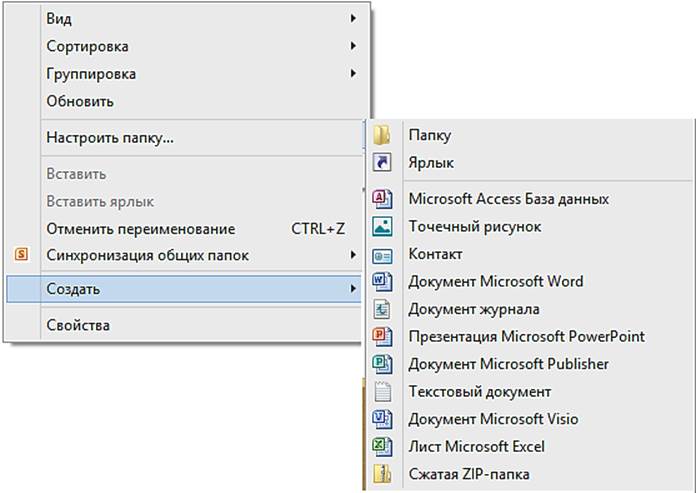
Task: Click the bitmap picture icon
Action: click(x=382, y=226)
